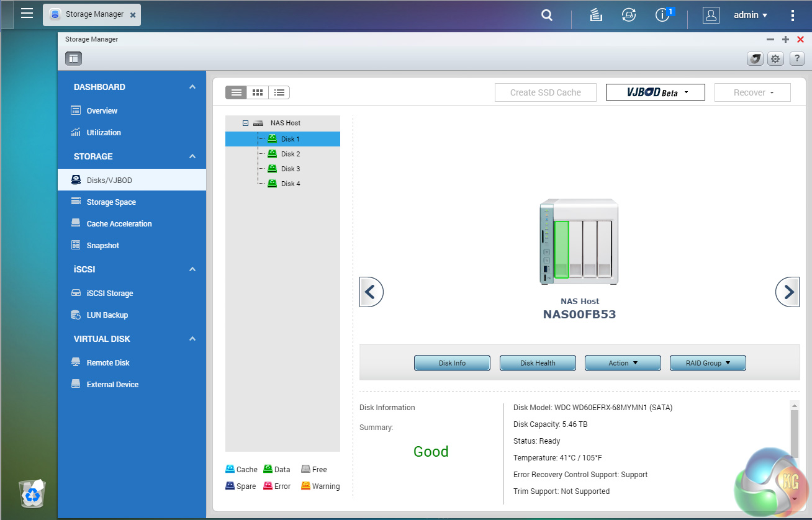
Task: Open the VJBOD Beta dropdown
Action: pos(655,92)
